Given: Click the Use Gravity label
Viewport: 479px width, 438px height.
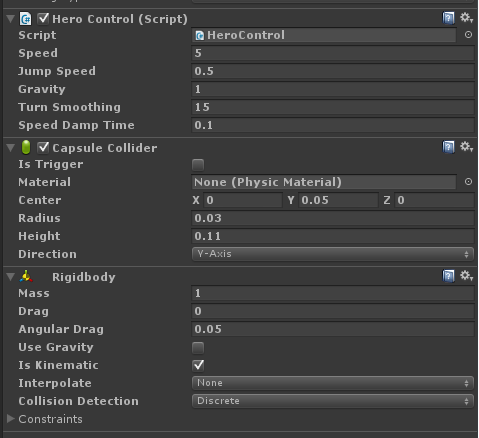Looking at the screenshot, I should [56, 347].
